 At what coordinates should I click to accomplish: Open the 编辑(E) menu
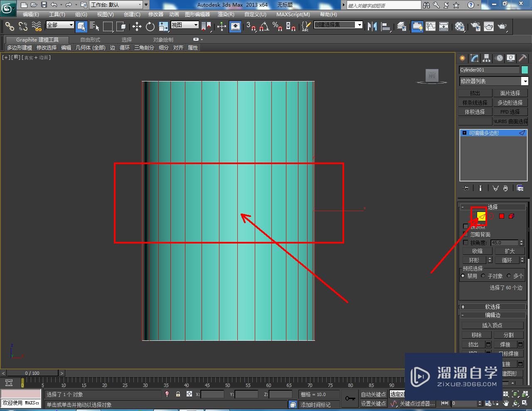[x=31, y=14]
